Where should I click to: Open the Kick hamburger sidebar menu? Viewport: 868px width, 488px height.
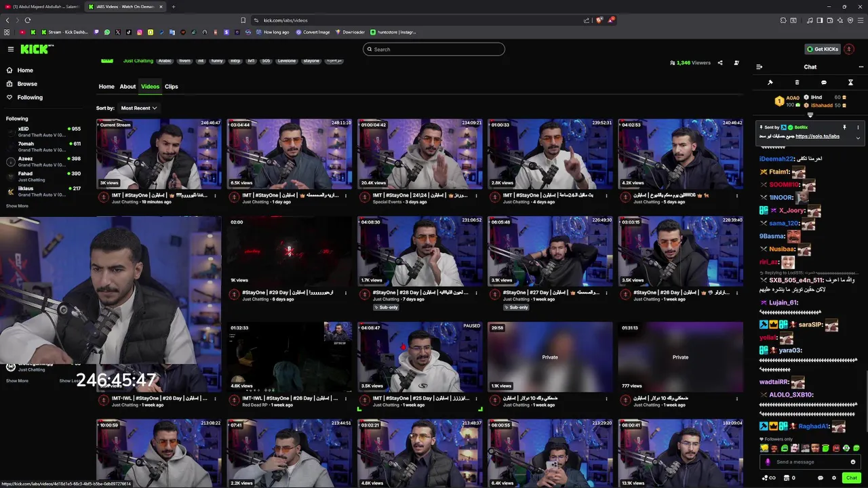click(10, 49)
